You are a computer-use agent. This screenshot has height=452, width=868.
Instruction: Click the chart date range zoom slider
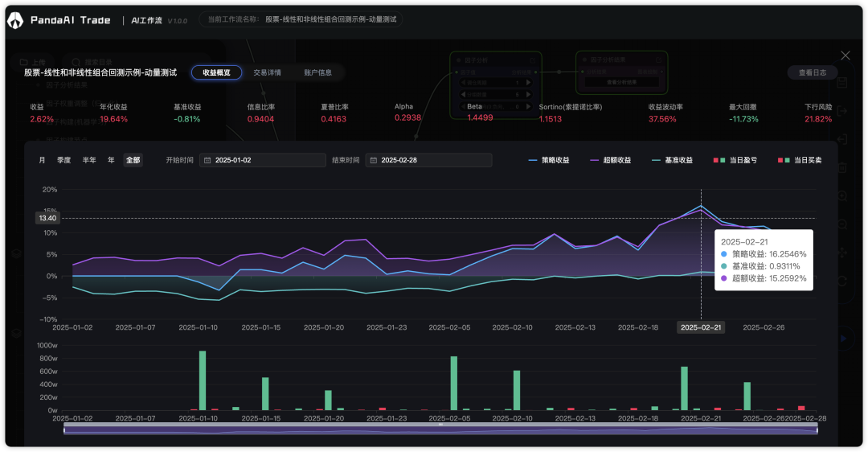(x=440, y=429)
